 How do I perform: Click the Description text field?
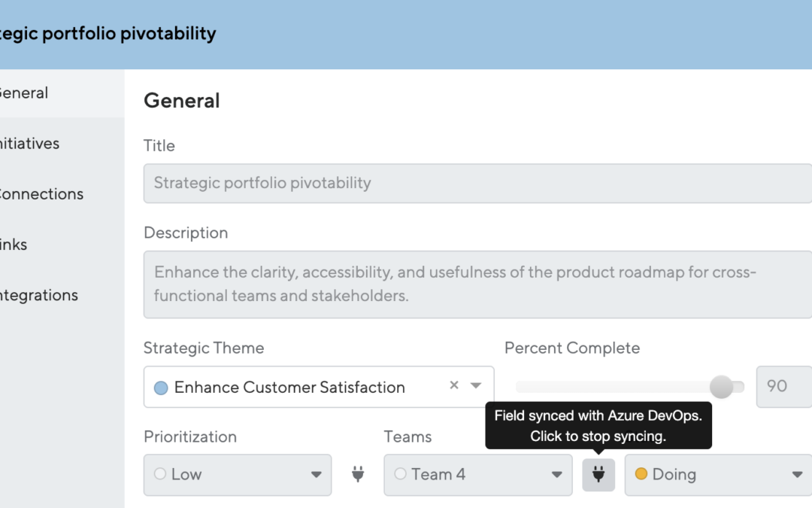[477, 284]
